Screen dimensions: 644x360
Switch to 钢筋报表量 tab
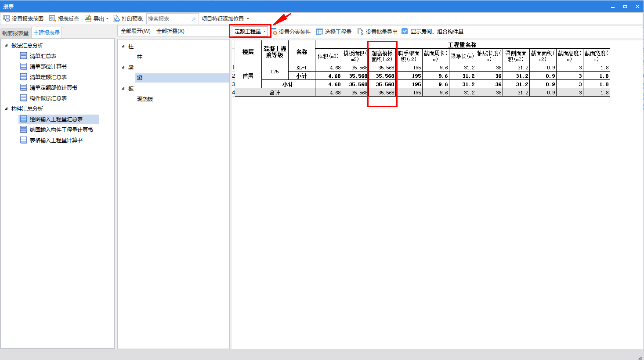coord(15,33)
